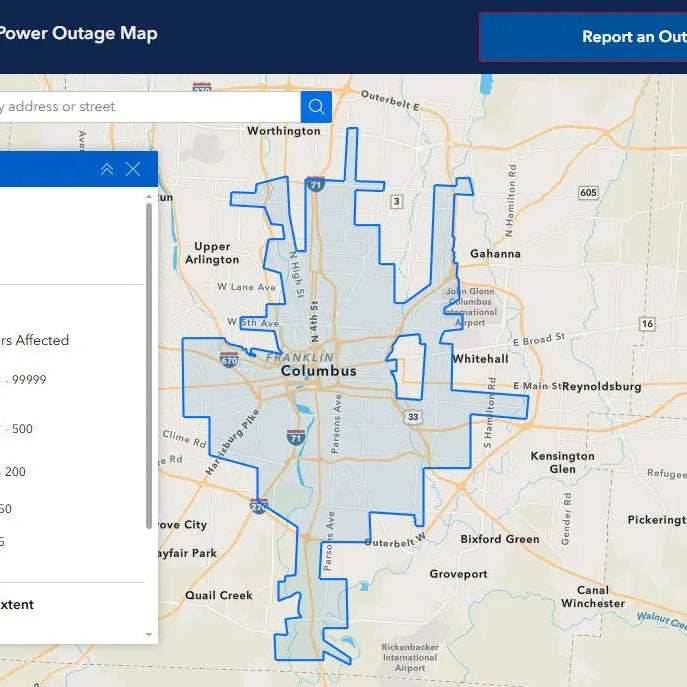
Task: Click the Worthington map label
Action: coord(283,131)
